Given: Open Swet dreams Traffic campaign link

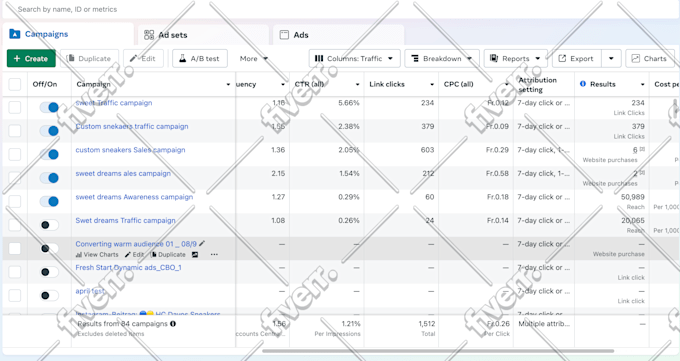Looking at the screenshot, I should pyautogui.click(x=125, y=220).
